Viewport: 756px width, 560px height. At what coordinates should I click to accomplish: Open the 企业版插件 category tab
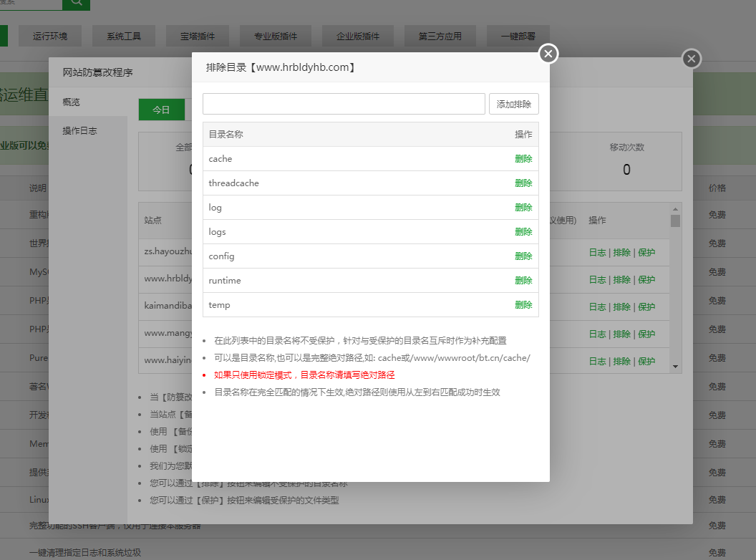358,37
